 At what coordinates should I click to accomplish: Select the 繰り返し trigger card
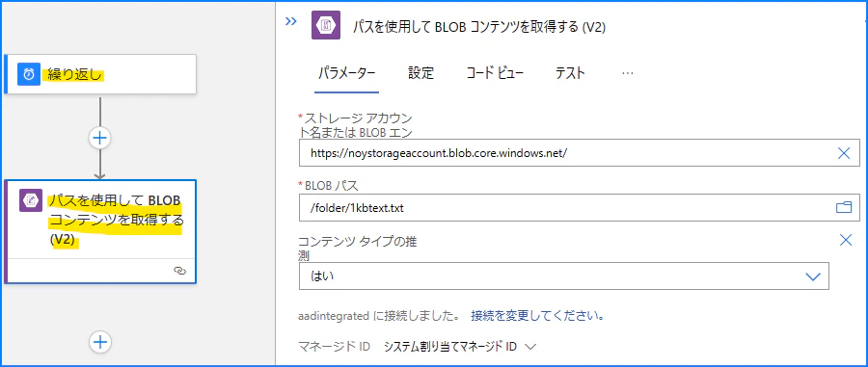pyautogui.click(x=100, y=74)
